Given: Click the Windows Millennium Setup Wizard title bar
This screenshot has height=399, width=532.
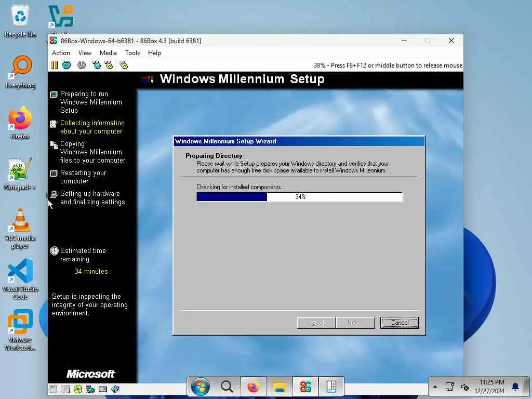Looking at the screenshot, I should pyautogui.click(x=299, y=141).
